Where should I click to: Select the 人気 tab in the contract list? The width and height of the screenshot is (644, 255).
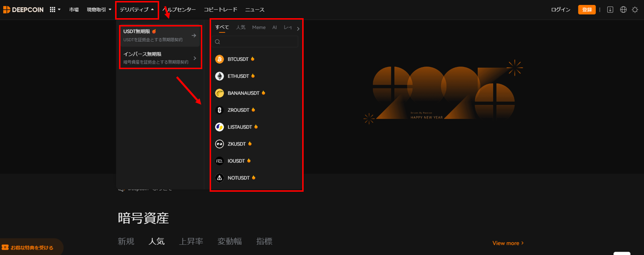[x=240, y=27]
